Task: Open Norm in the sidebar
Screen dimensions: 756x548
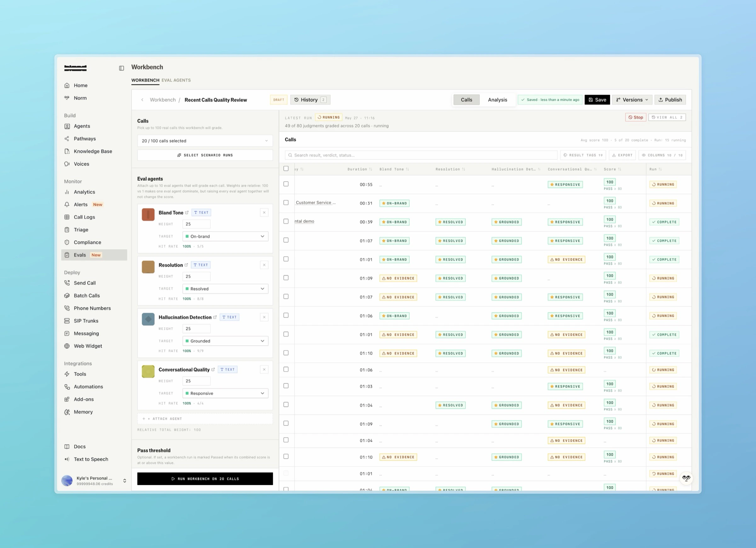Action: click(80, 98)
